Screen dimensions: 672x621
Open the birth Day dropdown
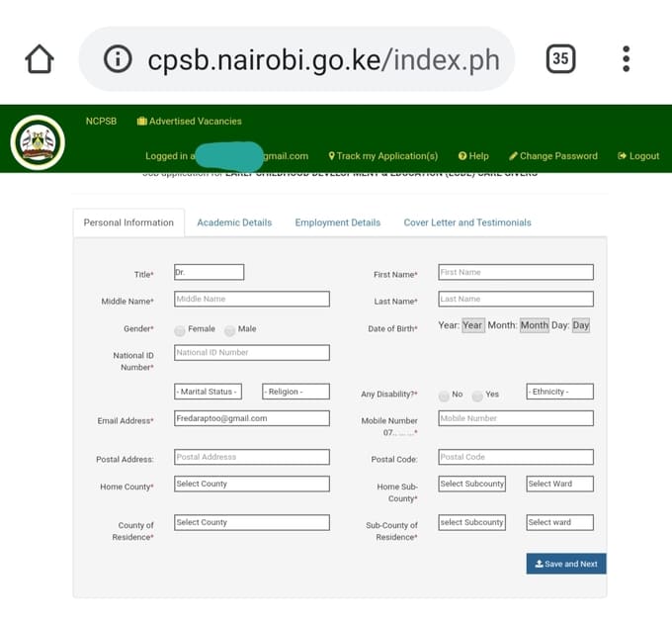click(x=581, y=325)
